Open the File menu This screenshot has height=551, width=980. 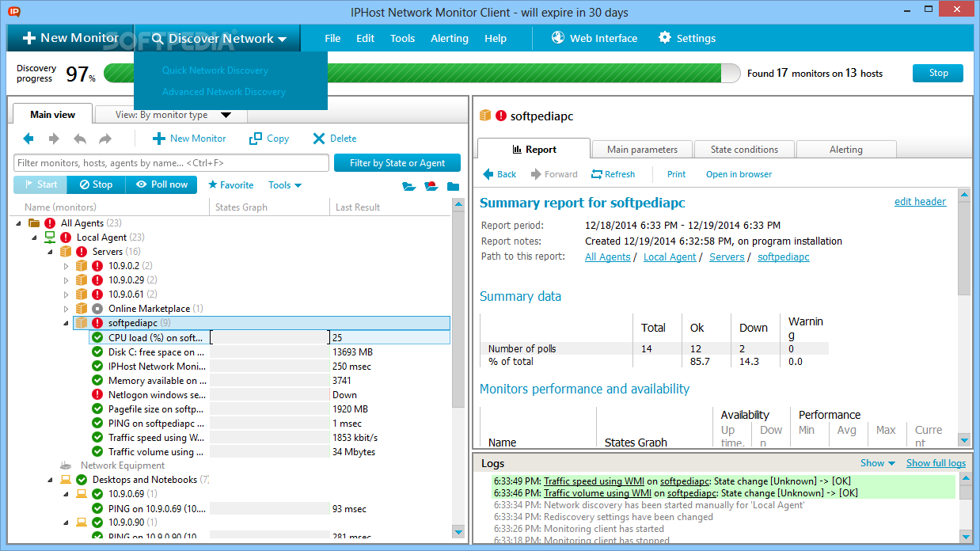[x=332, y=38]
